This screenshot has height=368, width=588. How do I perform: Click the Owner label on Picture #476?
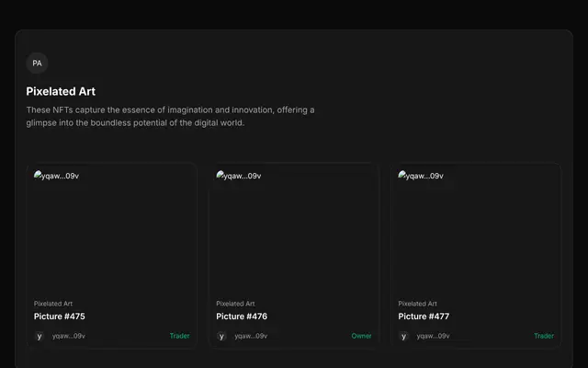[361, 336]
